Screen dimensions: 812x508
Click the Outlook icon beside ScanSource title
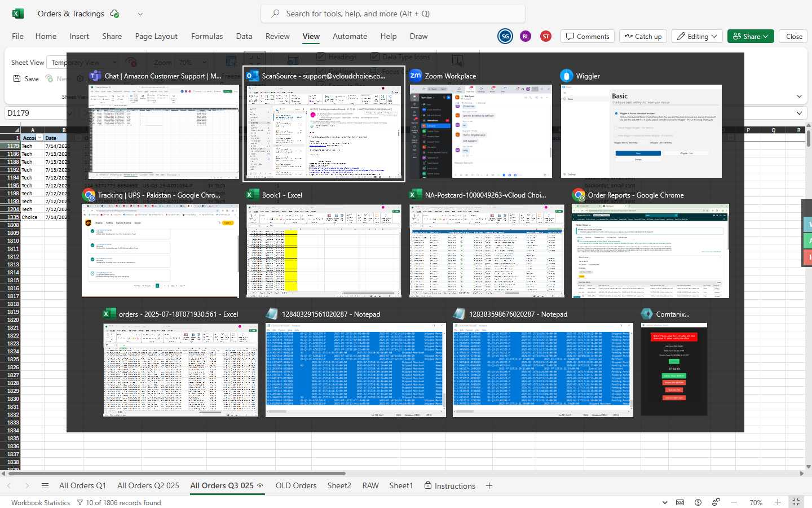(253, 76)
